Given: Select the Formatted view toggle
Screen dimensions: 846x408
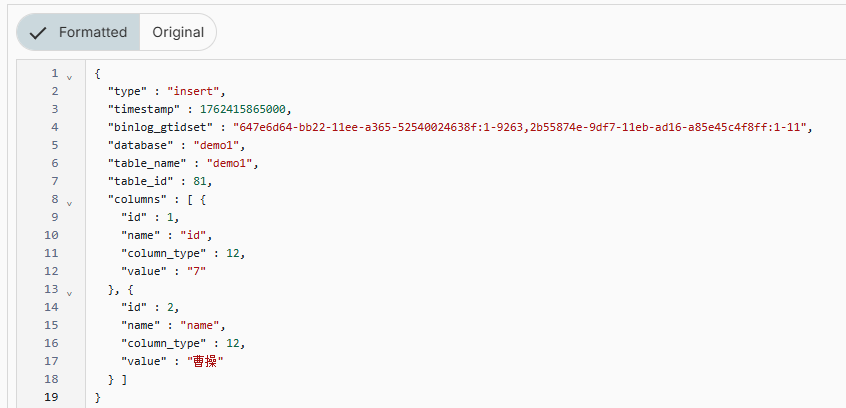Looking at the screenshot, I should click(x=79, y=32).
